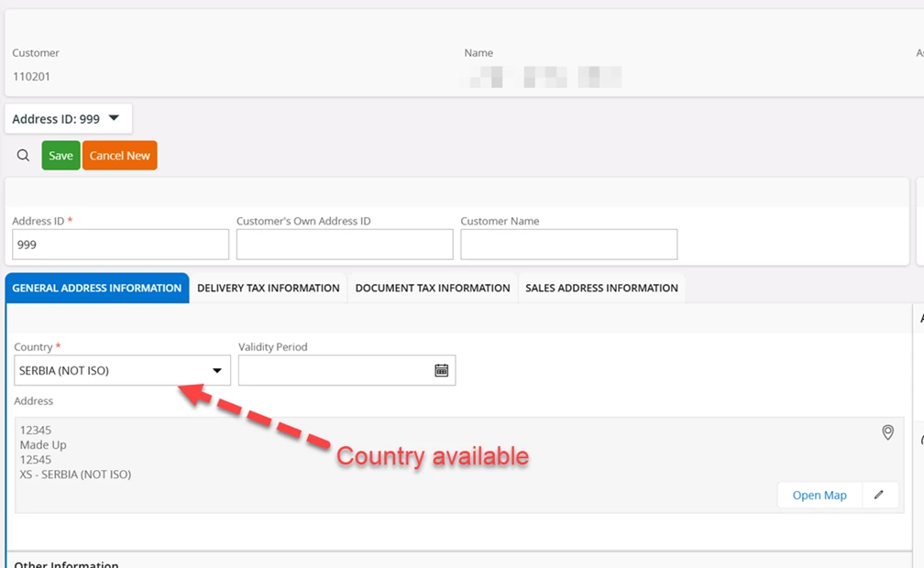Click the Customer Name input field
This screenshot has width=924, height=568.
pos(568,245)
